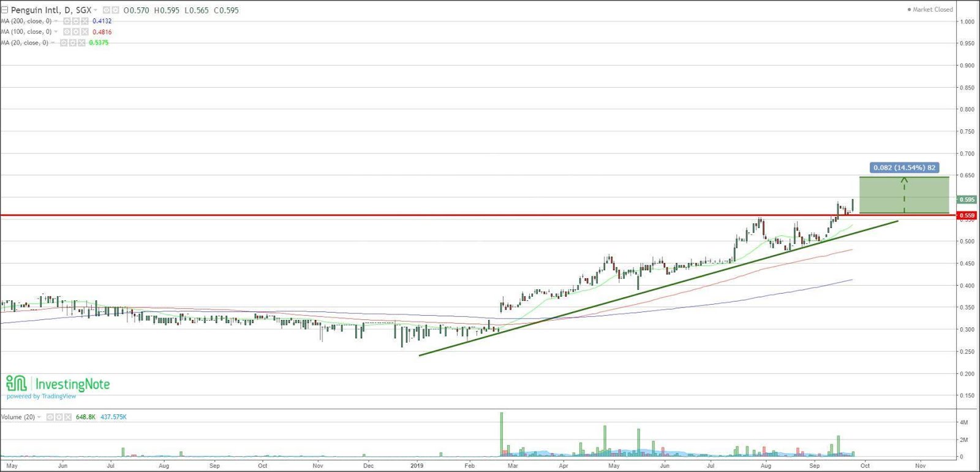Click the red 0.559 price line tag
This screenshot has width=980, height=472.
[x=967, y=216]
